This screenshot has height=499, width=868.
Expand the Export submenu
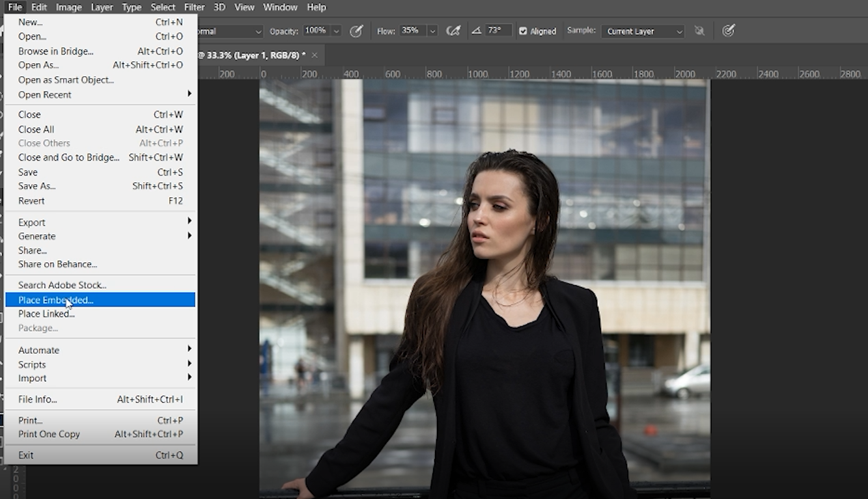100,222
